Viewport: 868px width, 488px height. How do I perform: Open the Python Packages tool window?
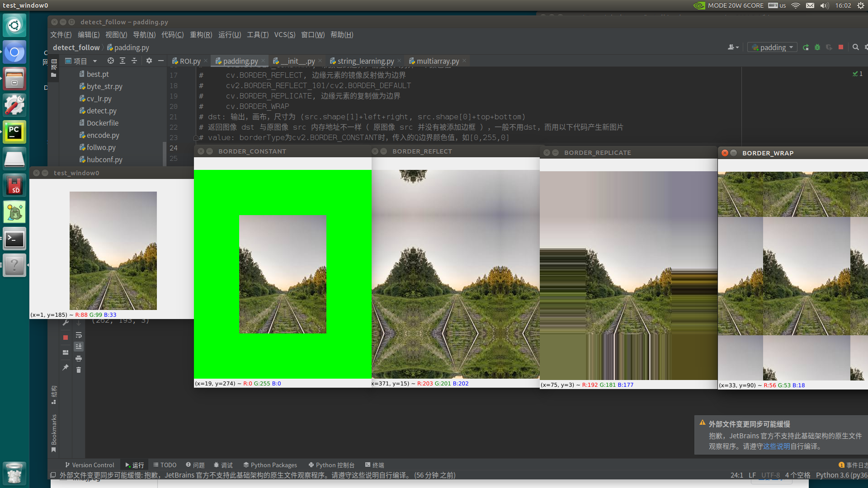(x=270, y=465)
